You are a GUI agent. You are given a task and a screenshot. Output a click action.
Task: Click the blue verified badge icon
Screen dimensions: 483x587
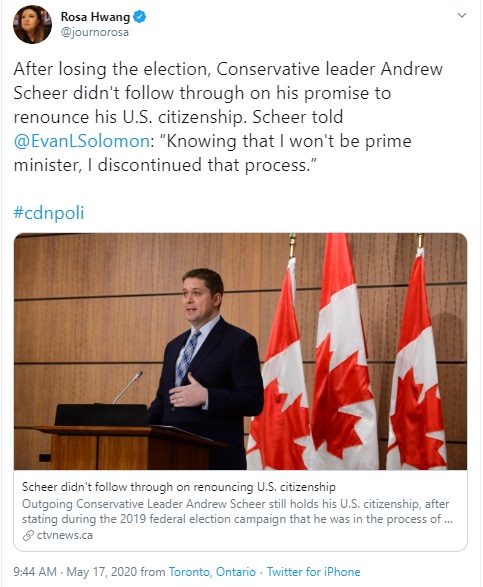[x=140, y=17]
